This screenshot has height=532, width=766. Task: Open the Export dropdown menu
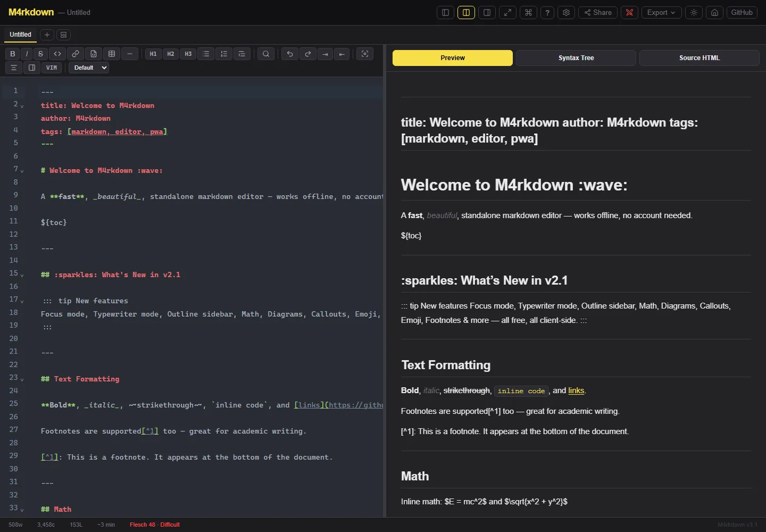tap(662, 12)
